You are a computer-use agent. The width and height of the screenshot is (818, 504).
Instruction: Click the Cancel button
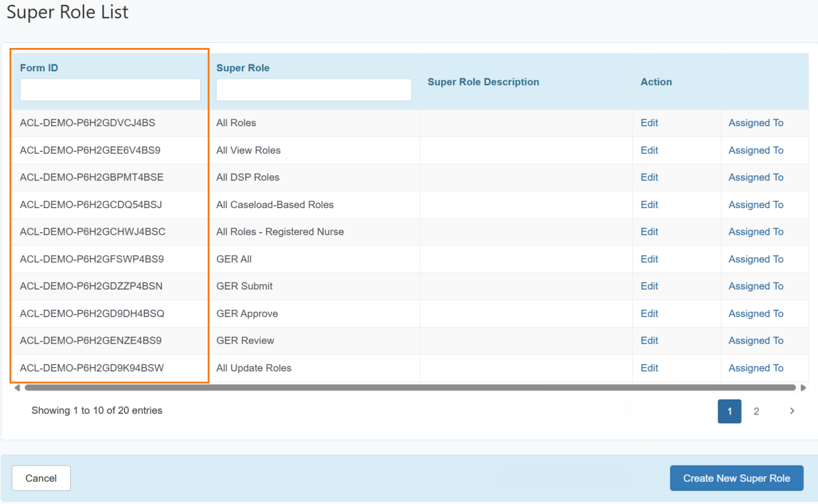pyautogui.click(x=41, y=478)
